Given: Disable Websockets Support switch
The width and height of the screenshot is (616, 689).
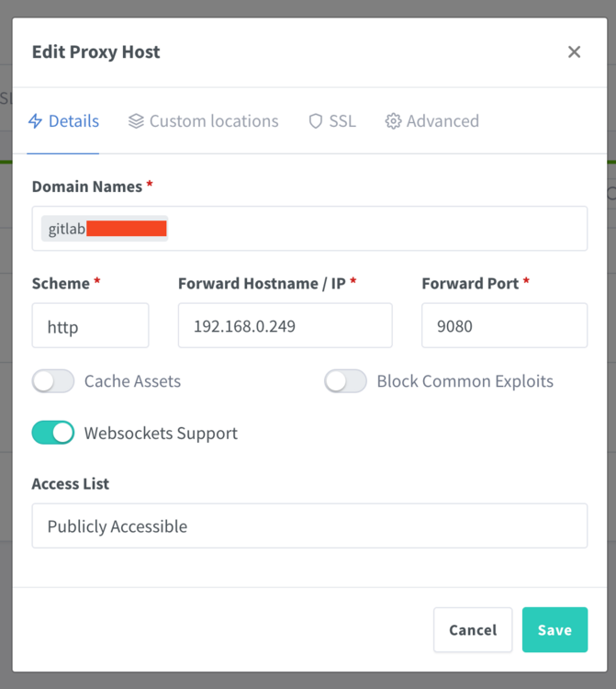Looking at the screenshot, I should [53, 433].
